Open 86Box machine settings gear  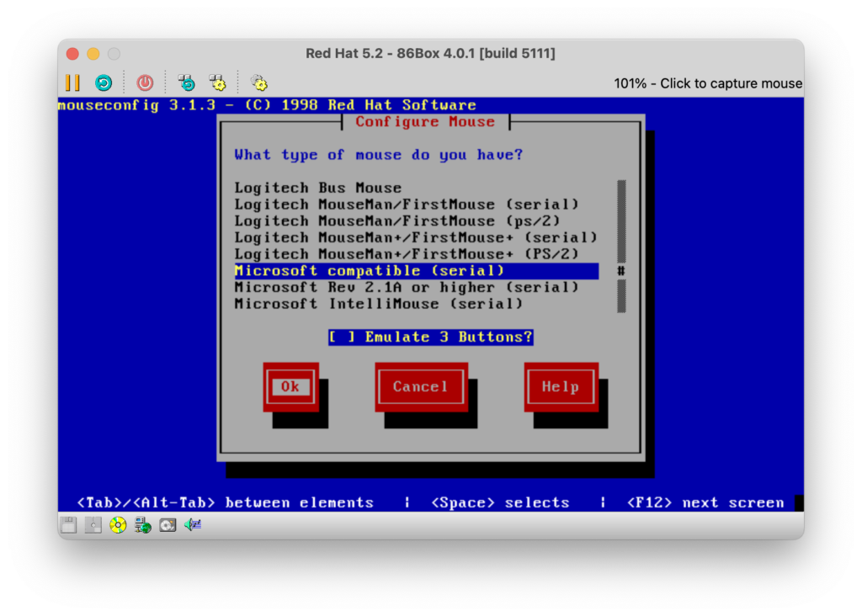pyautogui.click(x=259, y=83)
